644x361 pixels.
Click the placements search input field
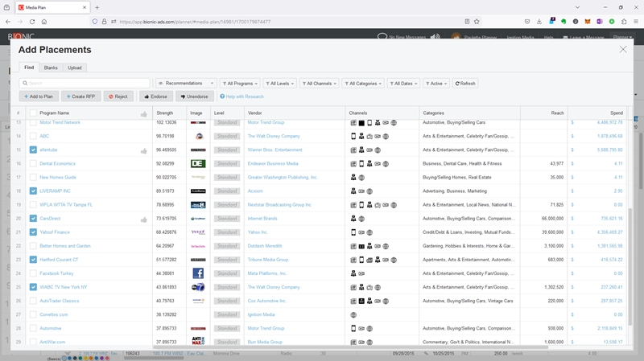point(85,84)
